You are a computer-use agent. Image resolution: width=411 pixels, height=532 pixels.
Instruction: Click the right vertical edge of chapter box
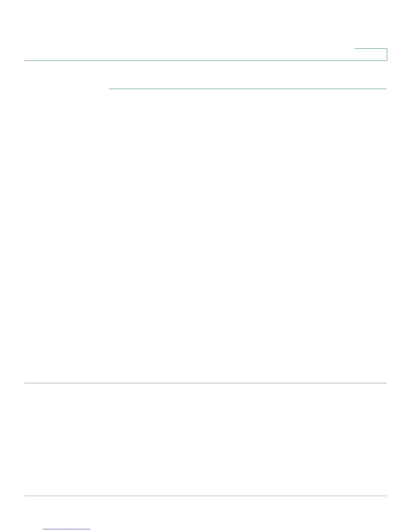tap(387, 54)
